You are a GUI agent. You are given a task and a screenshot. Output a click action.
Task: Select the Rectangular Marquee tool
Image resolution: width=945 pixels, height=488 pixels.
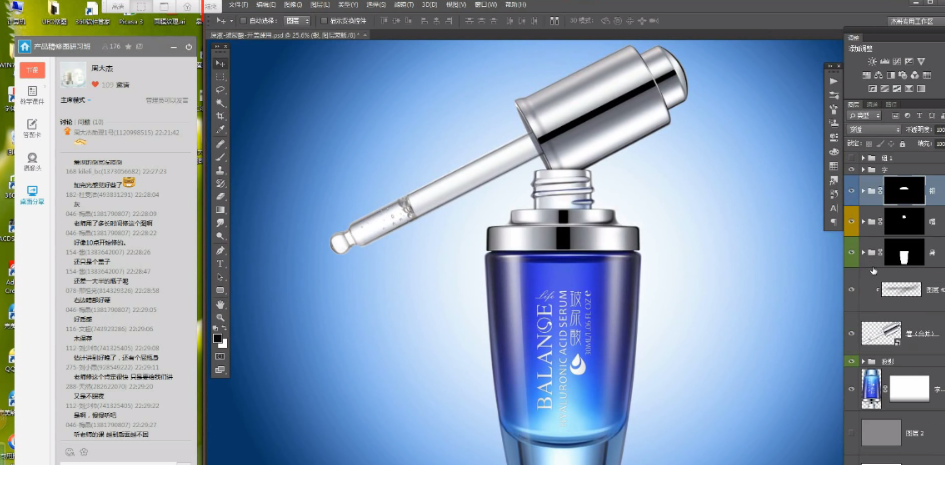click(x=221, y=77)
